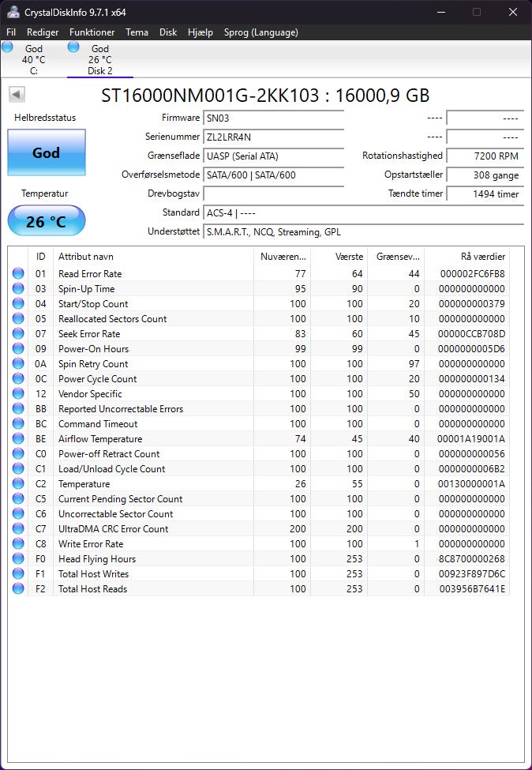Click the status orb for Total Host Reads

18,589
